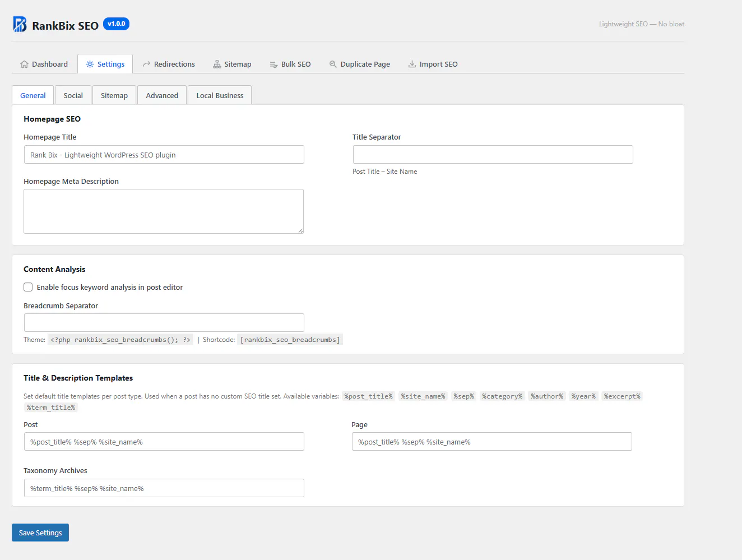Click the Dashboard house icon
Screen dimensions: 742x560
coord(24,64)
